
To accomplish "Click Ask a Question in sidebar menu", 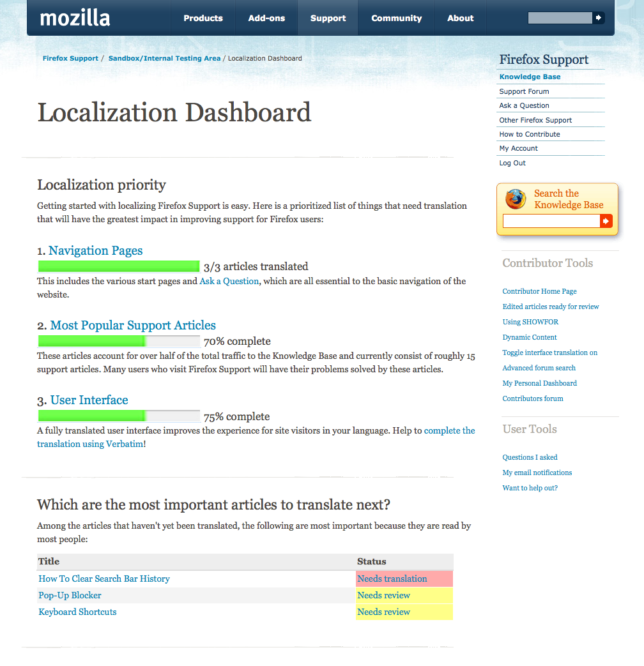I will [x=524, y=105].
